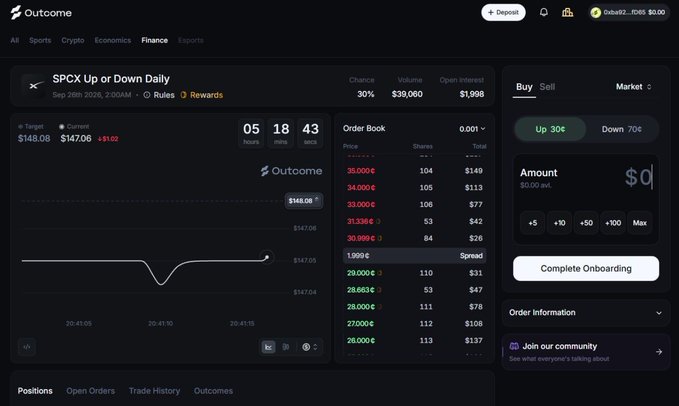Click the current price dot on the chart line

(267, 257)
